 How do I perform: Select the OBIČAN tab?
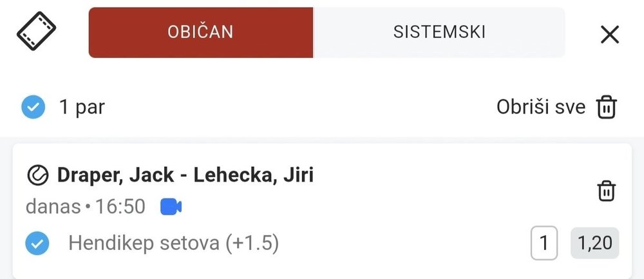201,32
